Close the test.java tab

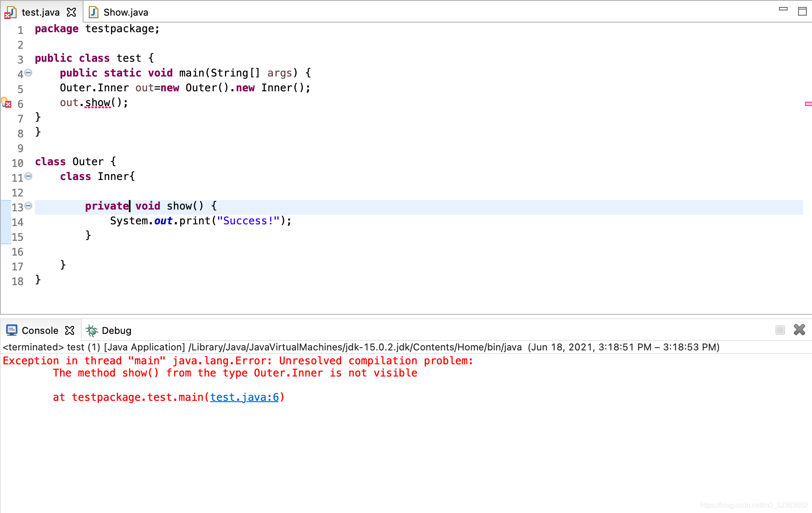coord(71,12)
